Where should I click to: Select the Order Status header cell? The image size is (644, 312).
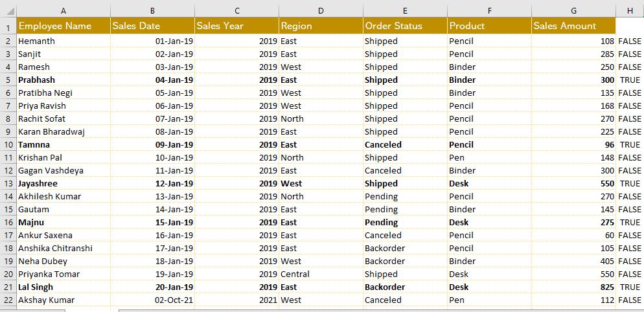point(405,26)
